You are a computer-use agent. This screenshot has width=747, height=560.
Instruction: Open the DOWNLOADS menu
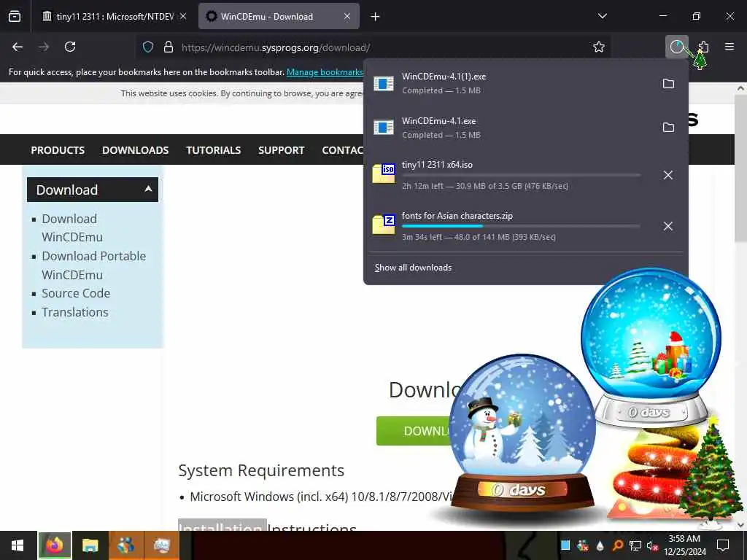tap(135, 150)
